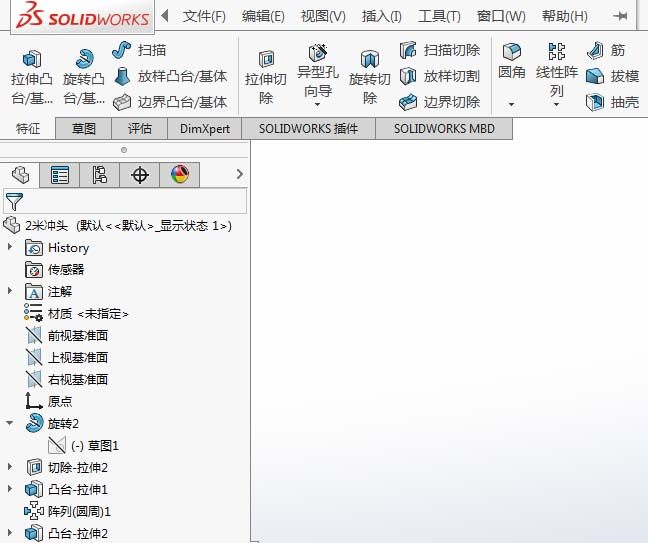Switch to the 特征 ribbon tab
Screen dimensions: 648x543
(x=28, y=129)
